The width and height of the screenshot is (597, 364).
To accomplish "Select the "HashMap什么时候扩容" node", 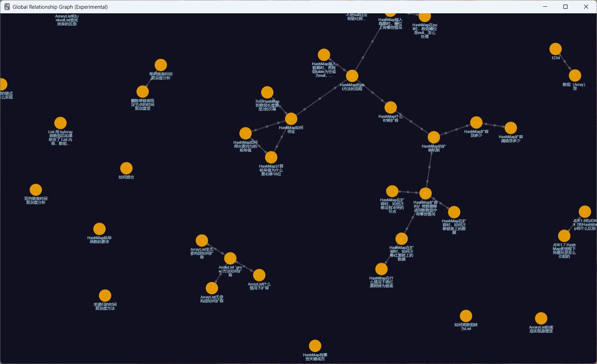I will pyautogui.click(x=391, y=108).
